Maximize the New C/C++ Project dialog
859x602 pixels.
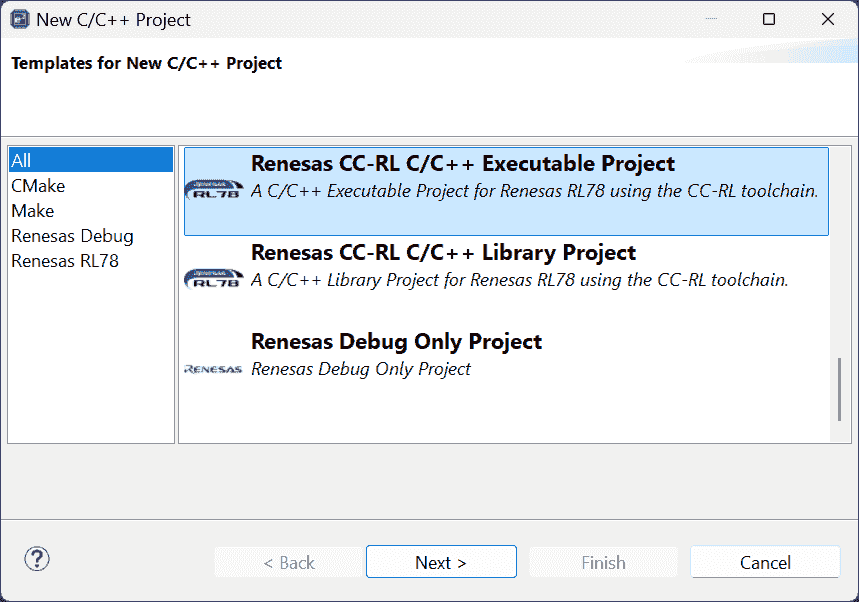pyautogui.click(x=769, y=19)
